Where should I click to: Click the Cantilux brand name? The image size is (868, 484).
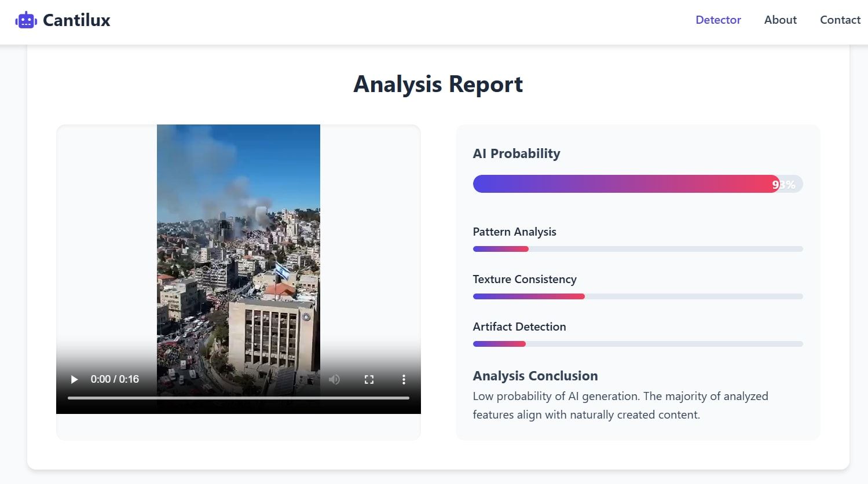tap(76, 20)
